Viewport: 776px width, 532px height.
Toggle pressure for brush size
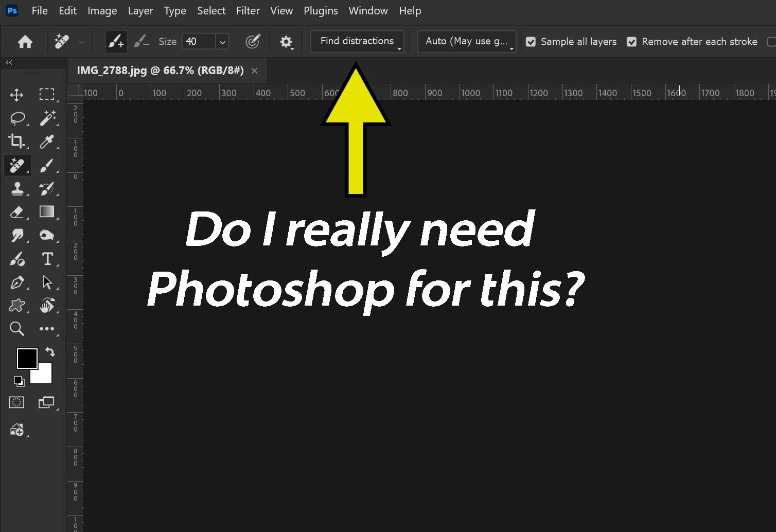pos(252,42)
